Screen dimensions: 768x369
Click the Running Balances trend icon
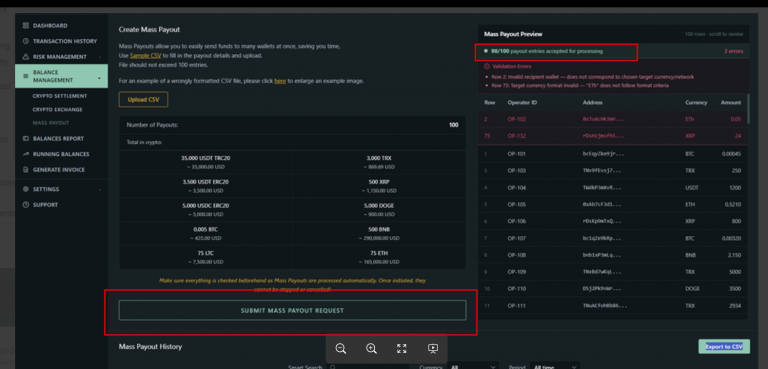click(26, 154)
